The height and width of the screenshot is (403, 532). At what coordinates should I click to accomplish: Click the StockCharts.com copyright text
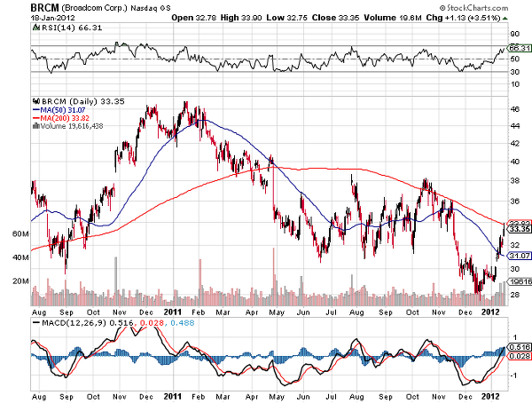tap(474, 7)
